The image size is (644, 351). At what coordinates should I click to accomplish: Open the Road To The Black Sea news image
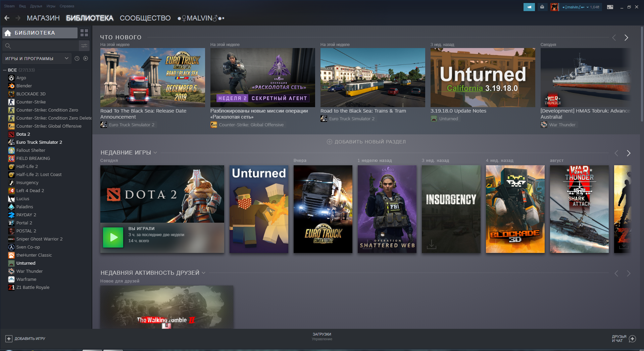152,78
